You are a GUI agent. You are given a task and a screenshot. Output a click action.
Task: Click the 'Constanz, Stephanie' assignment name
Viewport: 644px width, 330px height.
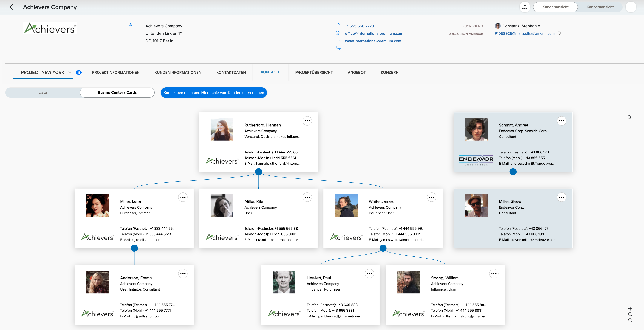point(521,26)
